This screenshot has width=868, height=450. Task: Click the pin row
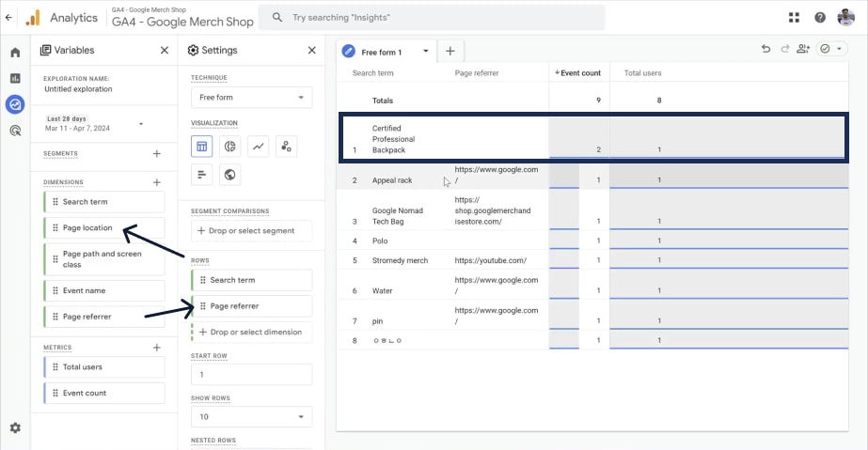592,316
